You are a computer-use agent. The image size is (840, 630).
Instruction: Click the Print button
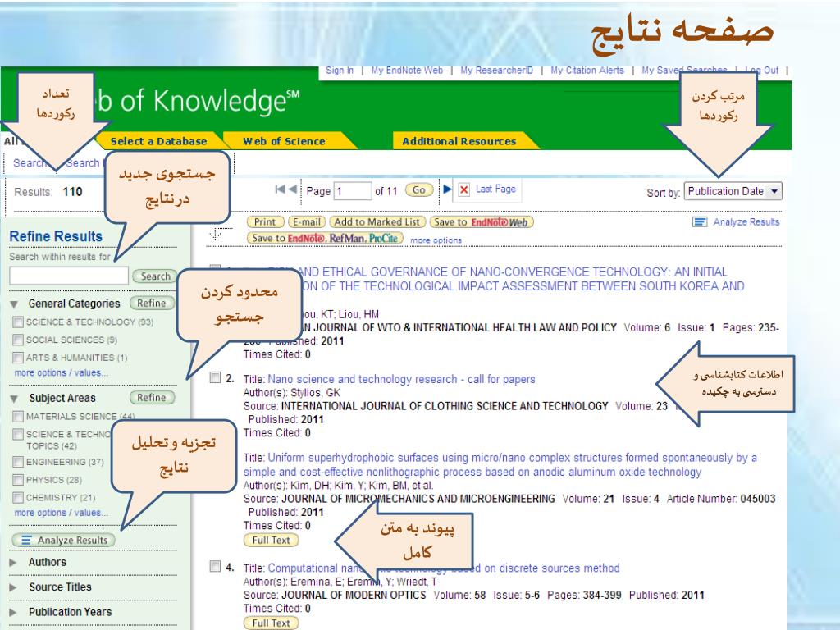tap(265, 222)
